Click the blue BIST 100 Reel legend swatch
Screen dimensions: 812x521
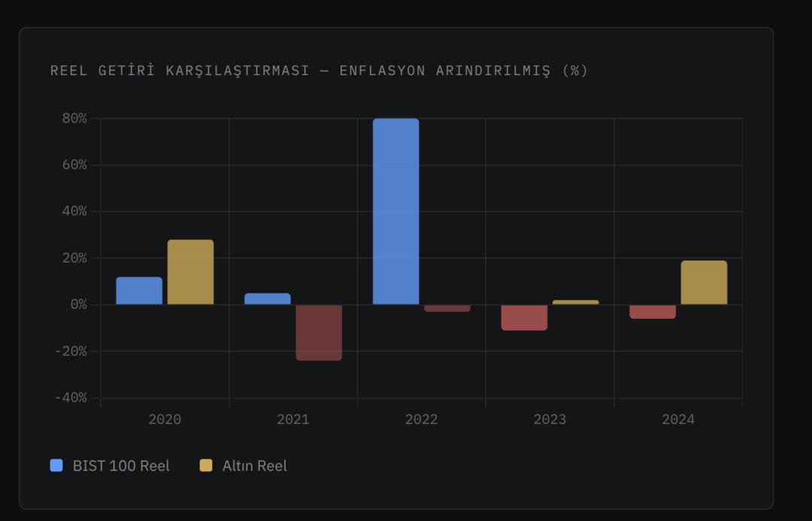56,465
